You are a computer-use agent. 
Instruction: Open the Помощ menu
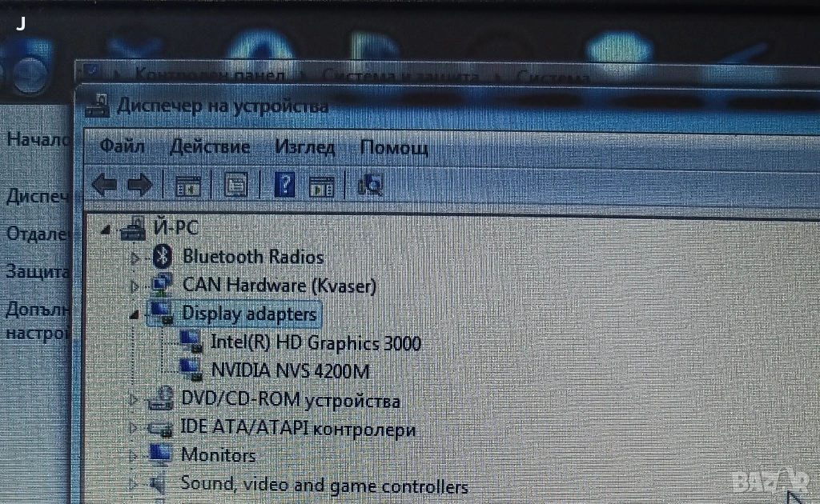[x=394, y=148]
